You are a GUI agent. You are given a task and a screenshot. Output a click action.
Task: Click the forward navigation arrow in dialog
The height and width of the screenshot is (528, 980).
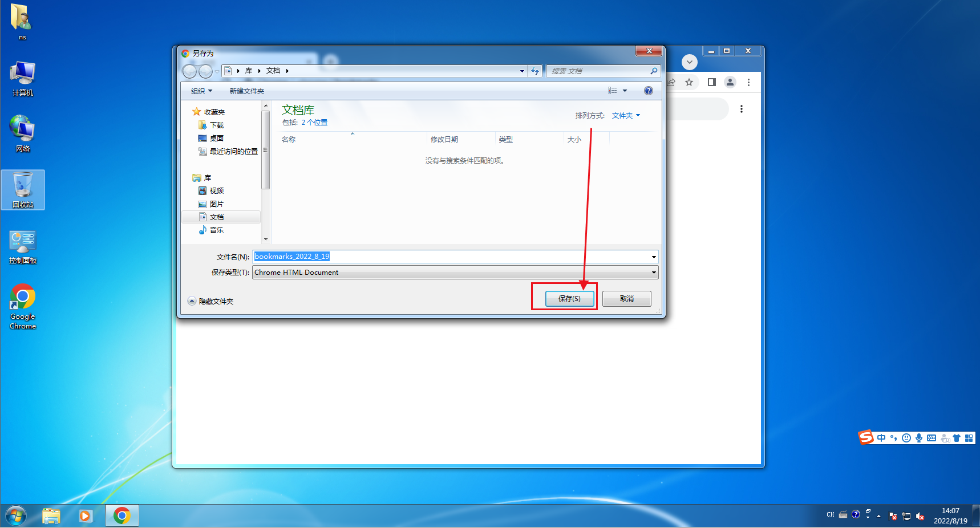pos(205,71)
